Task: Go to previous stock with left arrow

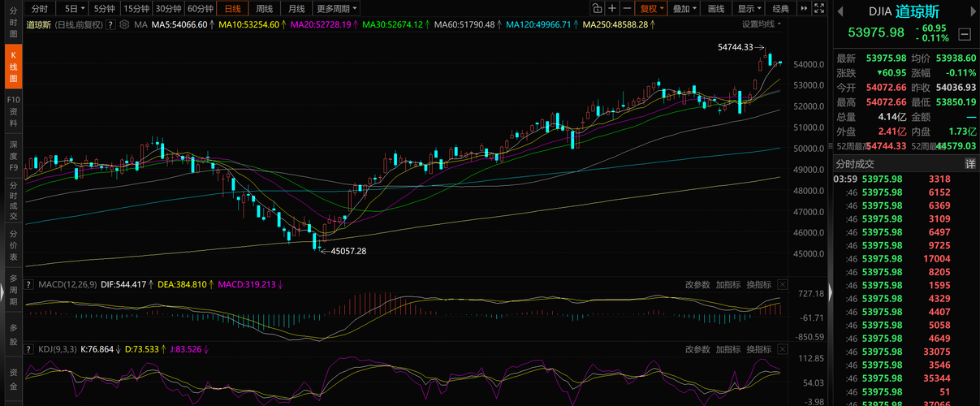Action: pos(840,11)
